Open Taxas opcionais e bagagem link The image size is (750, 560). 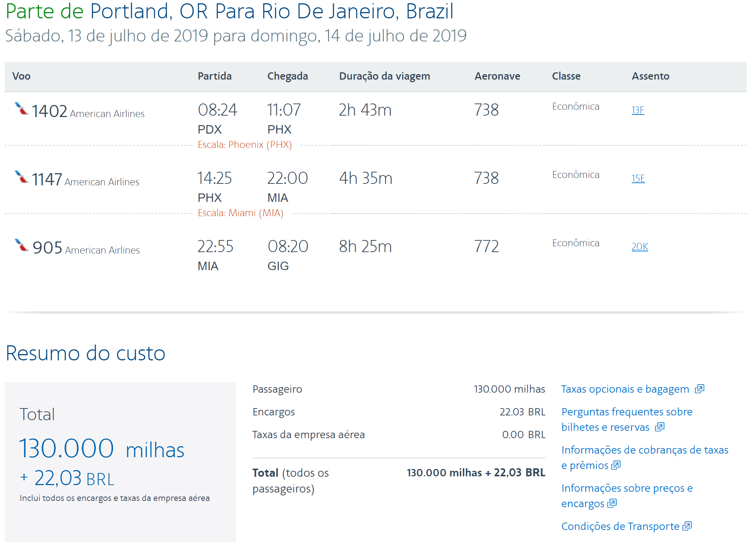625,389
